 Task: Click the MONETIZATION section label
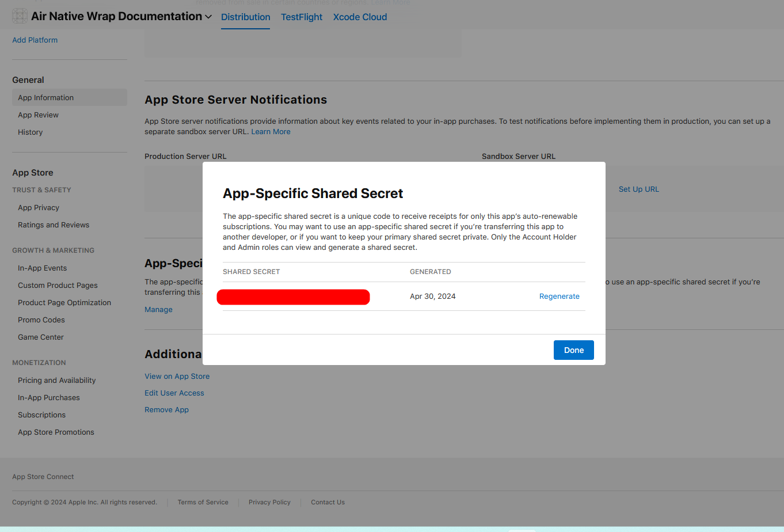point(39,363)
